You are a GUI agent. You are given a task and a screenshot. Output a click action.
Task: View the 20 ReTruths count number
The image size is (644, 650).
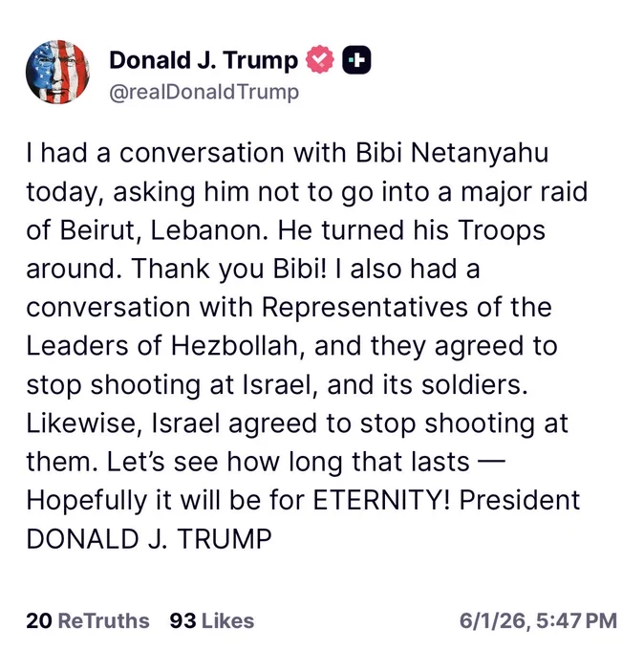pyautogui.click(x=39, y=621)
